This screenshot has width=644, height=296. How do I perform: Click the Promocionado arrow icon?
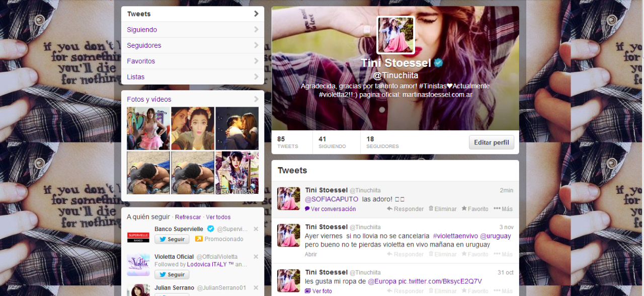(199, 239)
